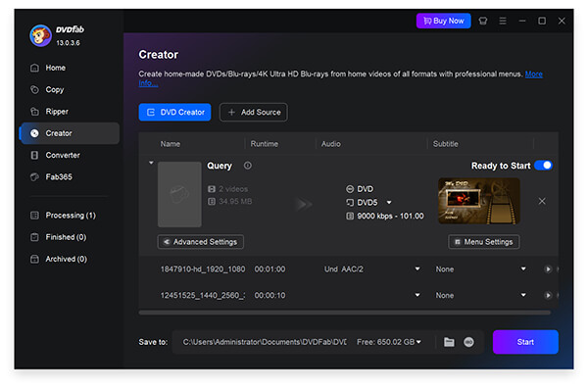588x389 pixels.
Task: Click the 9000 kbps bitrate icon
Action: coord(350,217)
